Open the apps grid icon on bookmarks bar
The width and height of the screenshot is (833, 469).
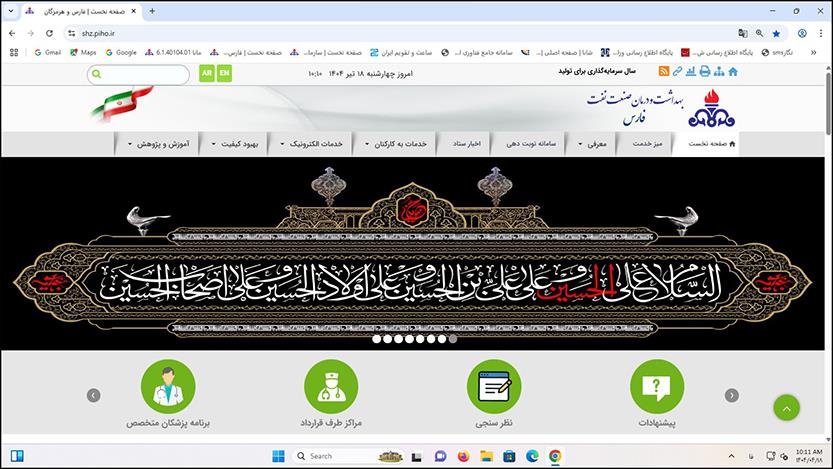(14, 53)
